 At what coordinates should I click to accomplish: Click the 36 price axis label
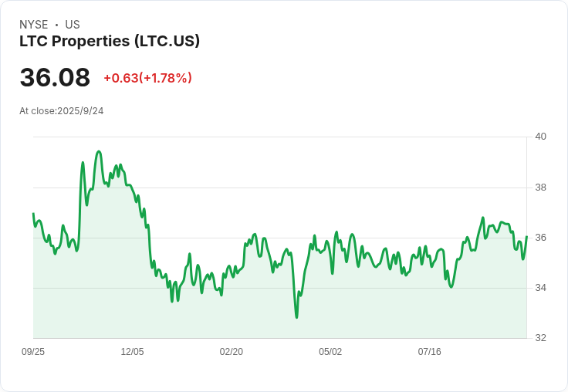pyautogui.click(x=540, y=238)
